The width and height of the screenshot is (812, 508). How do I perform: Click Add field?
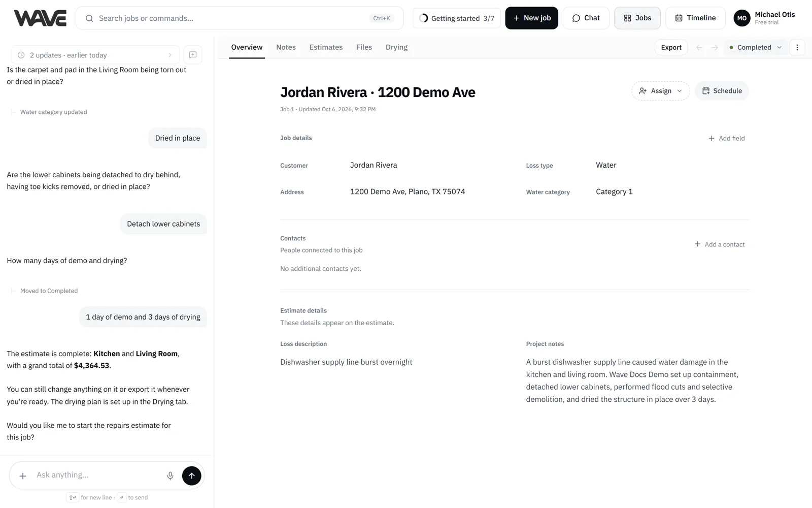click(x=727, y=138)
